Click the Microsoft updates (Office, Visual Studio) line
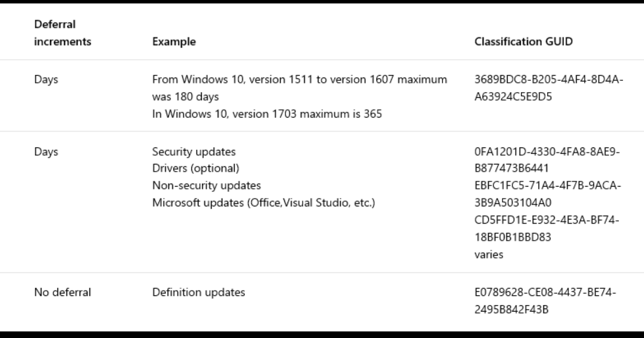644x338 pixels. pos(263,203)
